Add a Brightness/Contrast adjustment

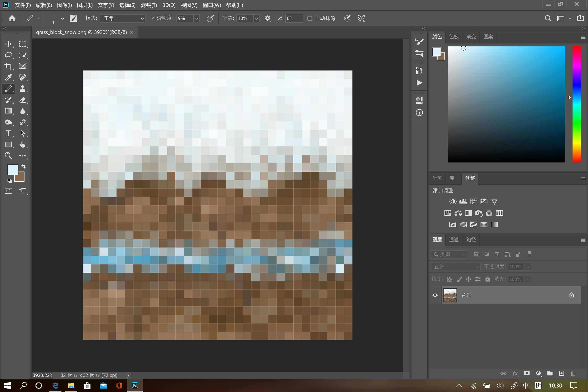point(453,202)
